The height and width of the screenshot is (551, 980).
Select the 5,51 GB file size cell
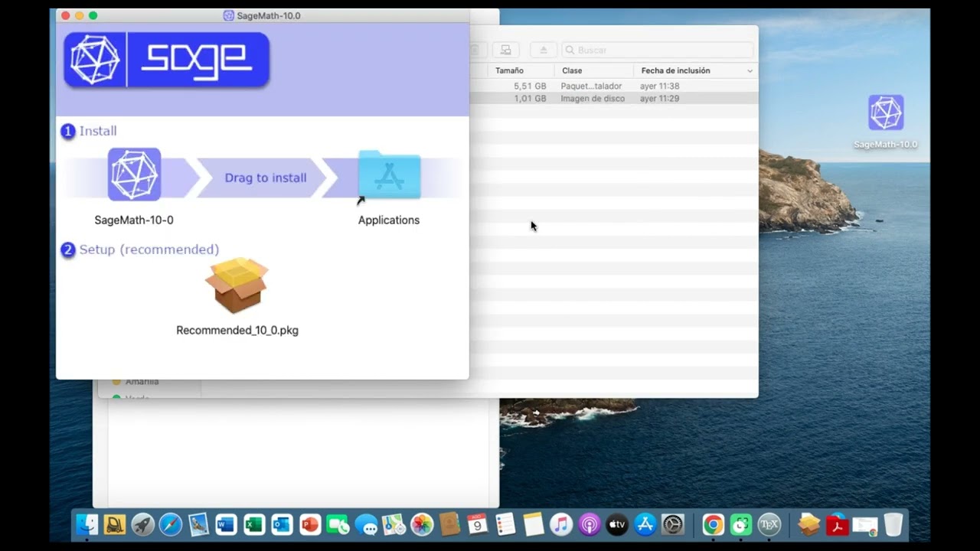(x=530, y=86)
